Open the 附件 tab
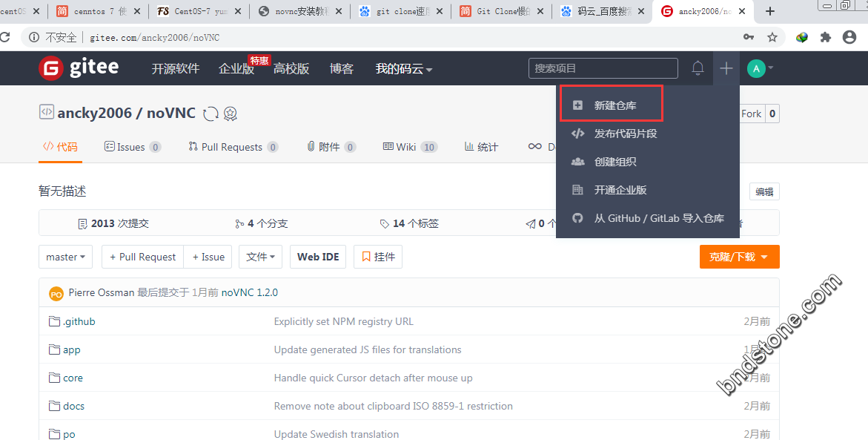Image resolution: width=868 pixels, height=440 pixels. [x=331, y=147]
